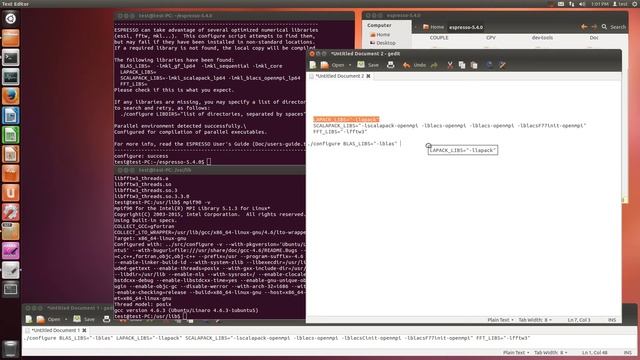Open Ubuntu One from launcher
Viewport: 640px width, 360px height.
pos(11,193)
